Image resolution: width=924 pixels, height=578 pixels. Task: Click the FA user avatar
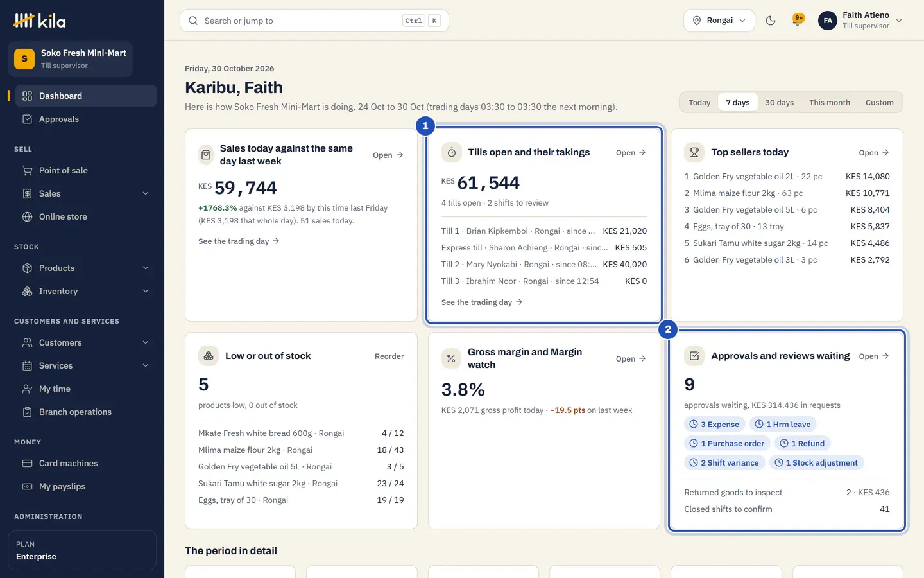pos(828,21)
